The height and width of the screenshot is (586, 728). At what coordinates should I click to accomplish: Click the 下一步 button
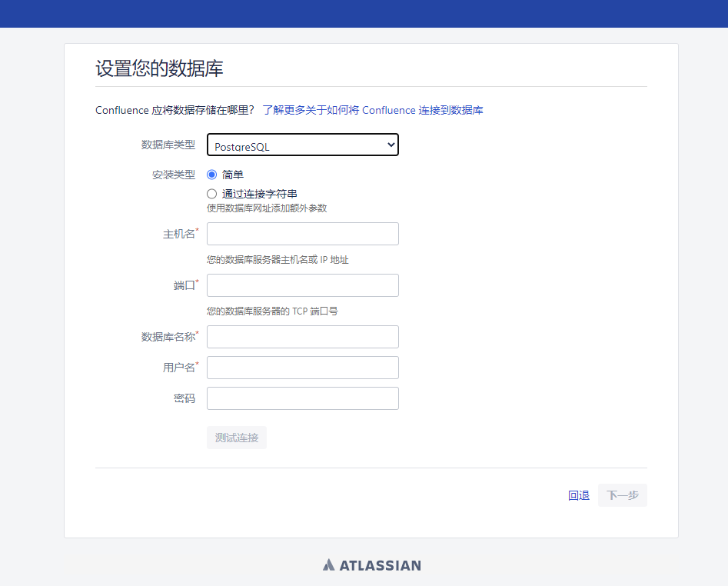pos(623,495)
